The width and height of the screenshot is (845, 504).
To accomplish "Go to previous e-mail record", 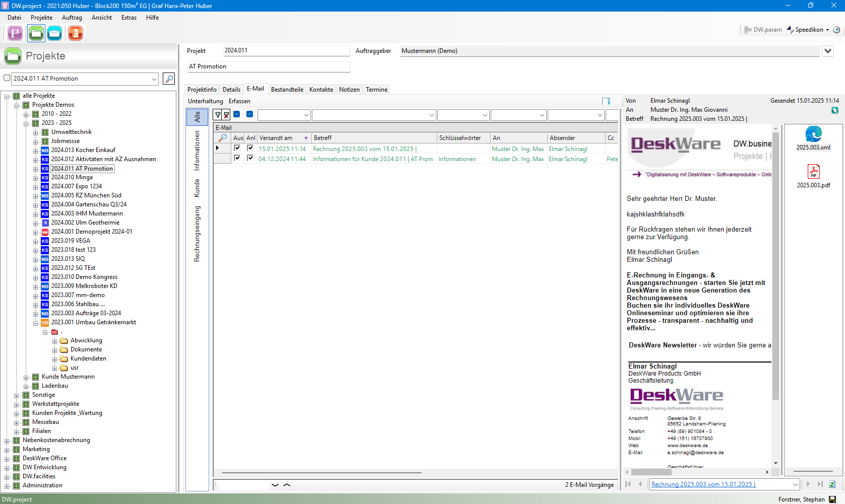I will pos(640,484).
